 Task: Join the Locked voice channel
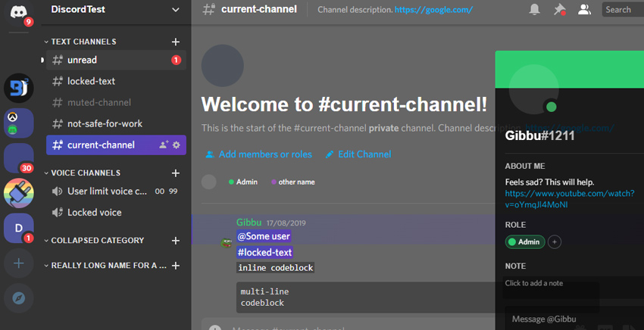tap(116, 213)
